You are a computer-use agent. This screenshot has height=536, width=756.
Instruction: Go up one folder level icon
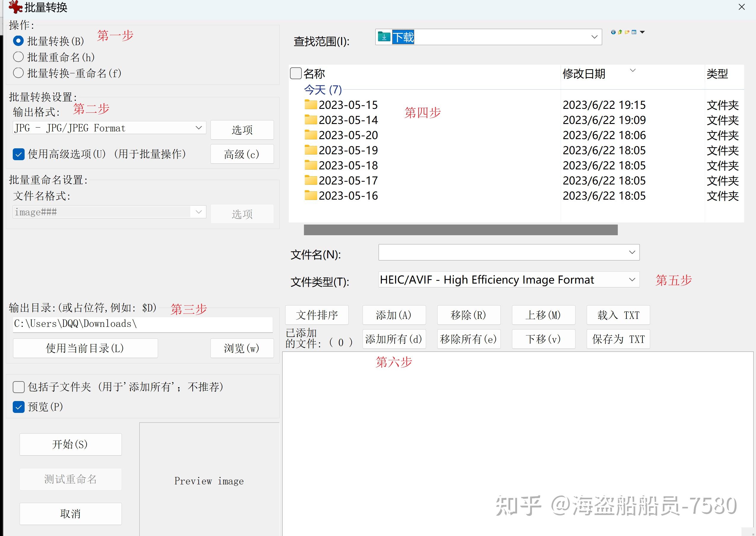tap(620, 32)
